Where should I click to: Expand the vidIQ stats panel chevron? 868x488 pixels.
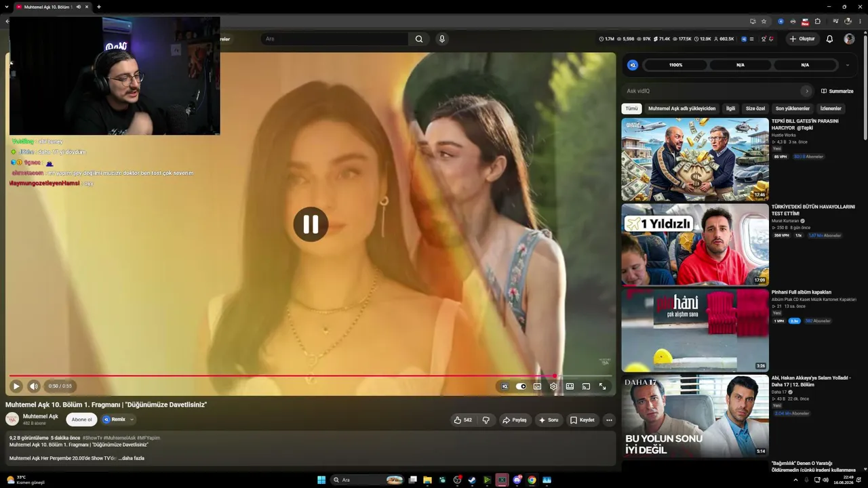[847, 65]
